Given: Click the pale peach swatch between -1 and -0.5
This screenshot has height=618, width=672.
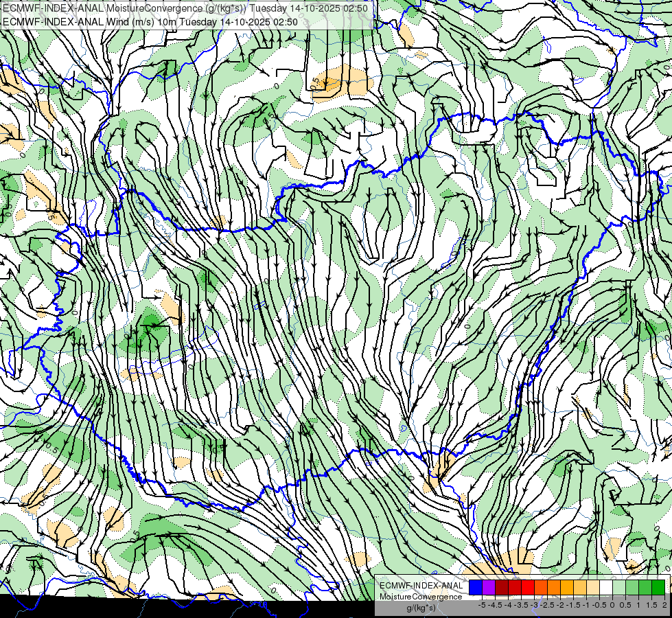Looking at the screenshot, I should (x=593, y=587).
